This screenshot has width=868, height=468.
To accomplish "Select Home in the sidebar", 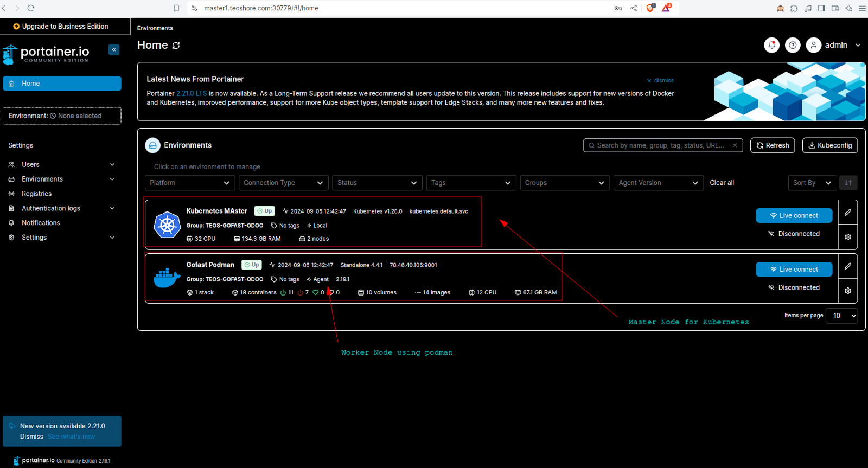I will pyautogui.click(x=62, y=84).
